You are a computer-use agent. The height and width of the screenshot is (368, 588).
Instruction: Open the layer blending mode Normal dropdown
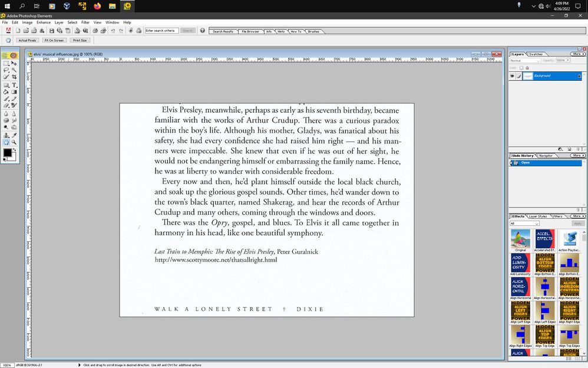point(524,61)
